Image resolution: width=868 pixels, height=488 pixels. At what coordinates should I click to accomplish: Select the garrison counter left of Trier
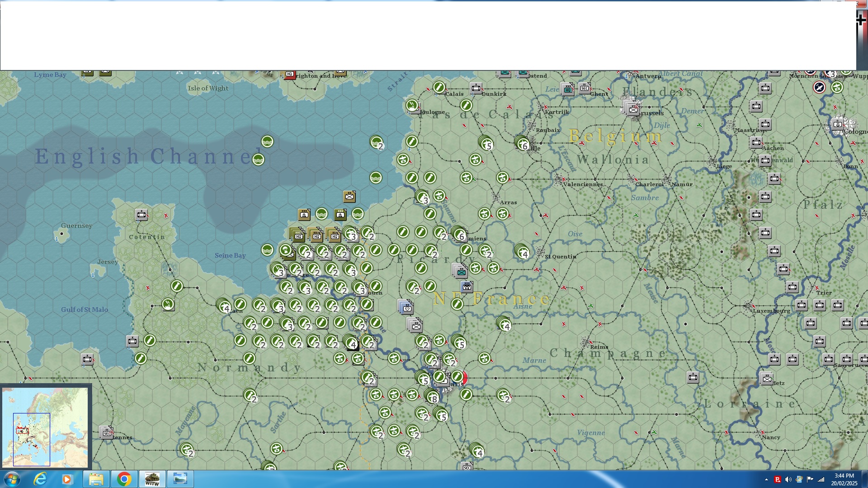click(793, 287)
